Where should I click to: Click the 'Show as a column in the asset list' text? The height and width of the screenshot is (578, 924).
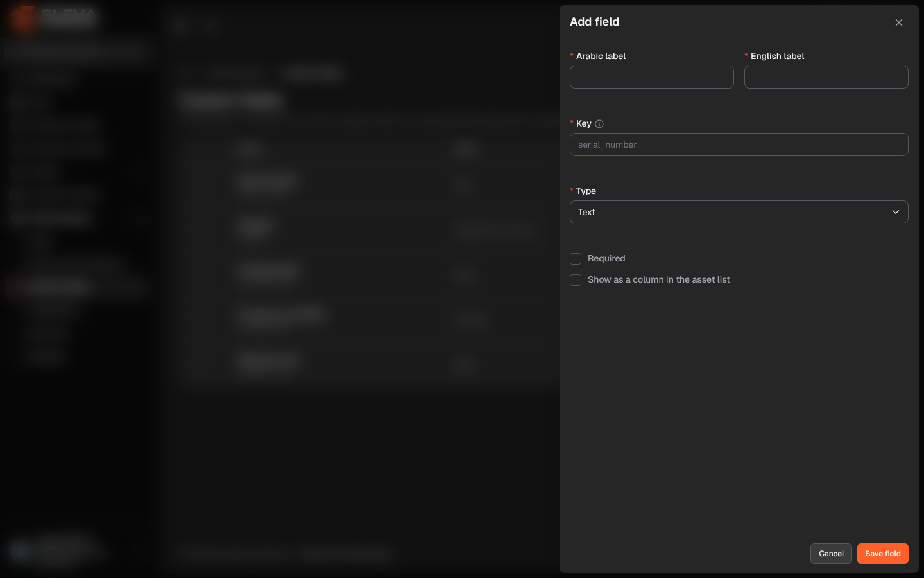pyautogui.click(x=659, y=279)
